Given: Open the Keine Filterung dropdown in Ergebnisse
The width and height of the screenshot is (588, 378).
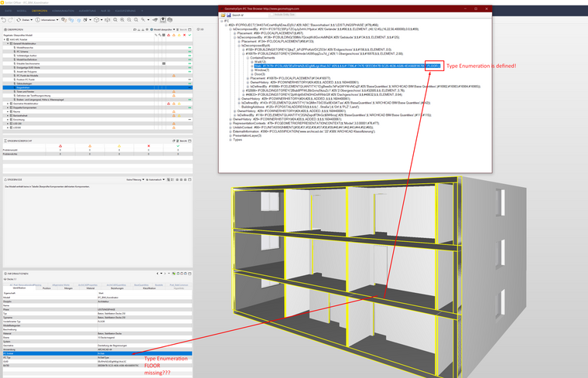Looking at the screenshot, I should coord(135,180).
